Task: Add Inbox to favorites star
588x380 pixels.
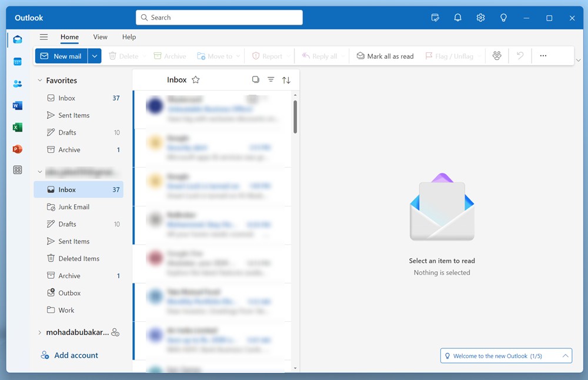Action: click(196, 80)
